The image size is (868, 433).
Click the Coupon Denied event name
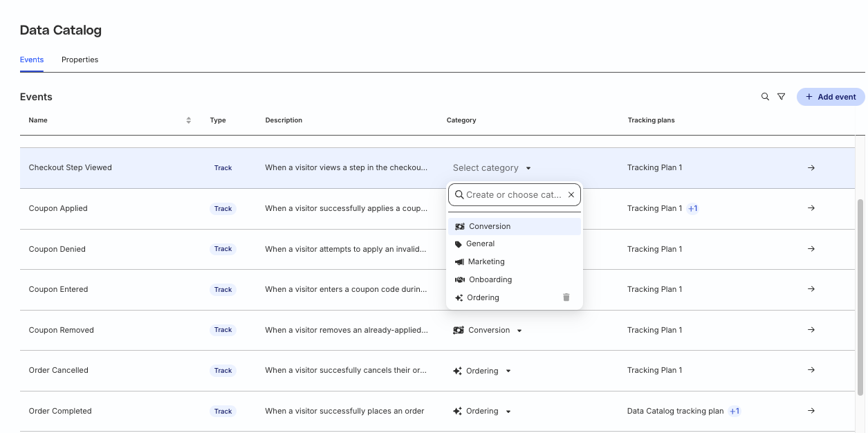[57, 249]
